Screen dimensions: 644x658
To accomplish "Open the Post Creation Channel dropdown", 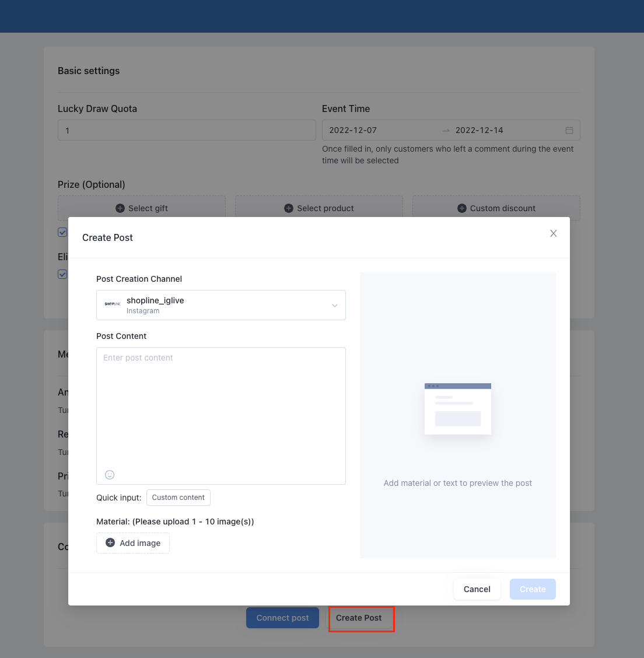I will click(x=220, y=305).
